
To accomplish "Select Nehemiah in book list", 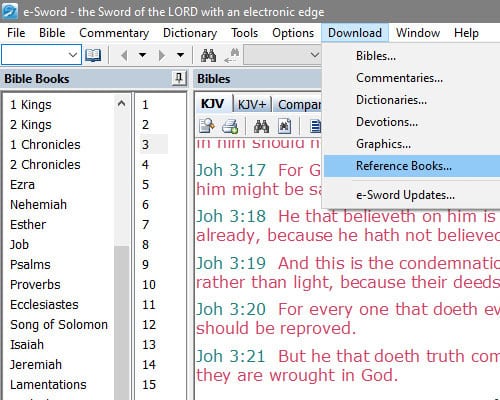I will (38, 205).
